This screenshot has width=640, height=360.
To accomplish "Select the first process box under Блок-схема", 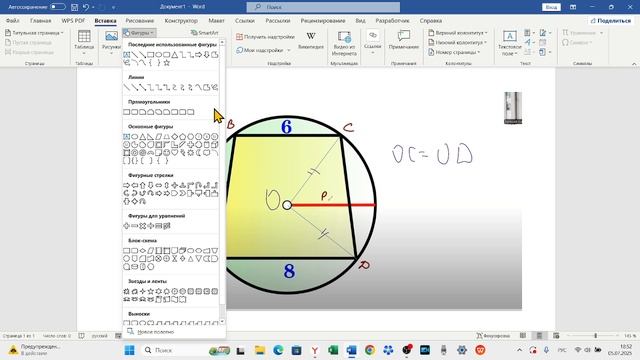I will pos(127,250).
